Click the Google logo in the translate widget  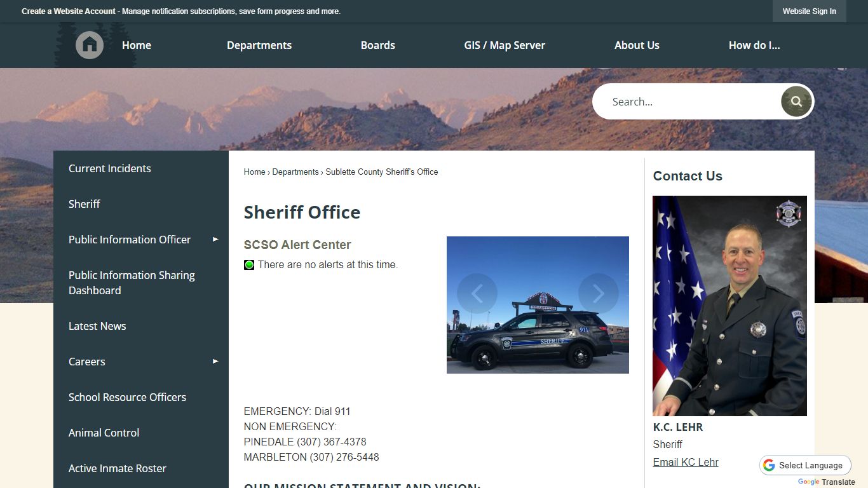point(769,465)
